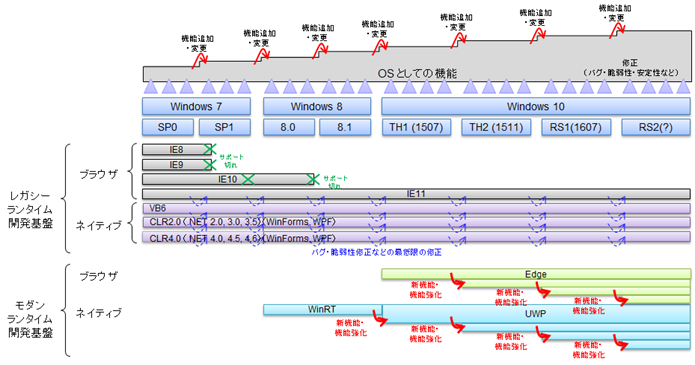
Task: Click the CLR4.0 purple bar
Action: pyautogui.click(x=416, y=238)
